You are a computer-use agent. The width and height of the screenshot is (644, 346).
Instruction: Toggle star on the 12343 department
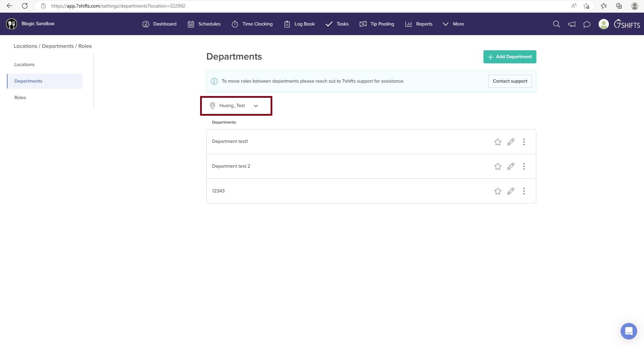[498, 191]
